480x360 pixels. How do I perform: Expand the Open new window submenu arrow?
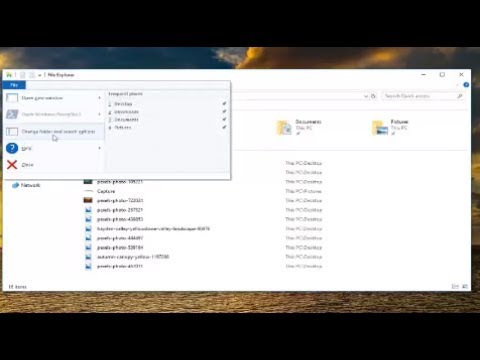pos(99,98)
